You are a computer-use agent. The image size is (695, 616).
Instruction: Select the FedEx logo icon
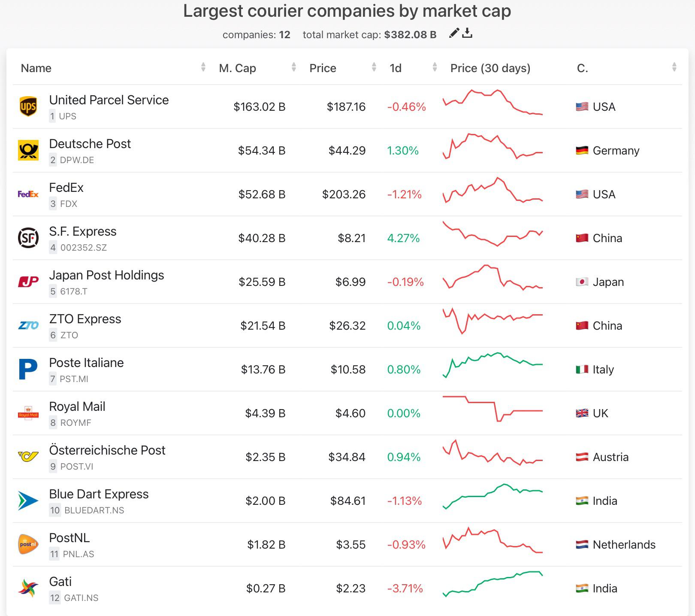point(27,194)
